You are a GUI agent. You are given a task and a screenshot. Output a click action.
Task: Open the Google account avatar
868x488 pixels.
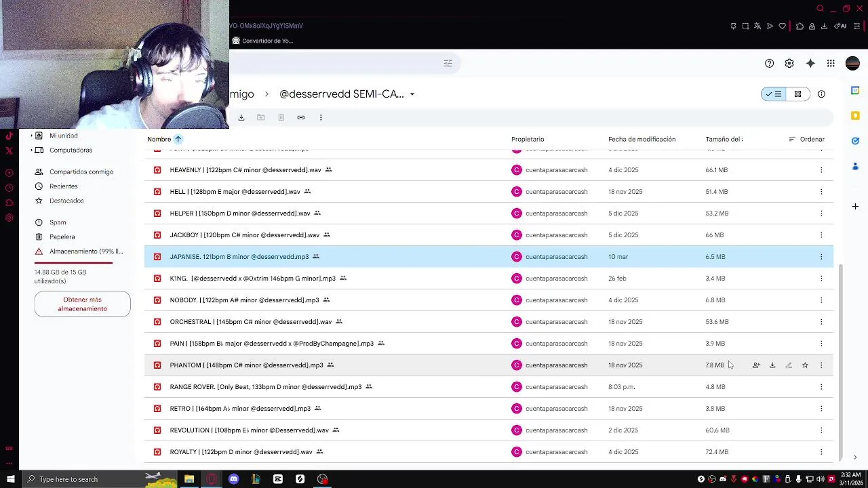pos(852,63)
